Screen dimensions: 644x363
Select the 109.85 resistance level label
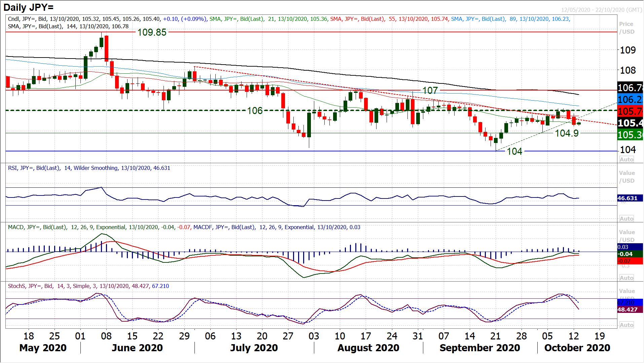(x=152, y=32)
